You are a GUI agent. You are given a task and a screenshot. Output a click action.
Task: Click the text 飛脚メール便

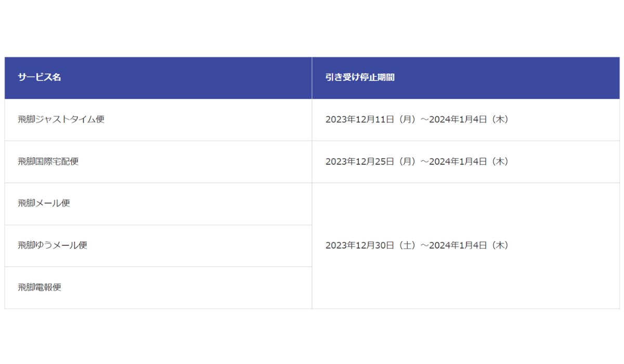tap(44, 203)
